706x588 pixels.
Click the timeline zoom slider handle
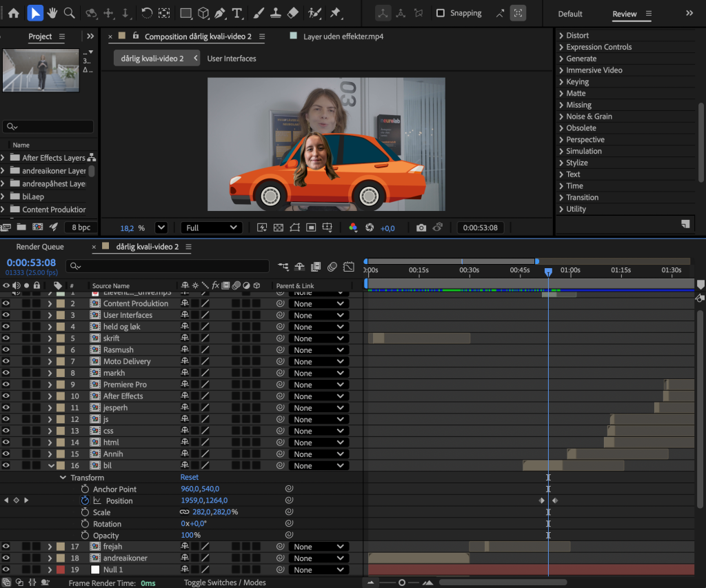click(x=402, y=582)
